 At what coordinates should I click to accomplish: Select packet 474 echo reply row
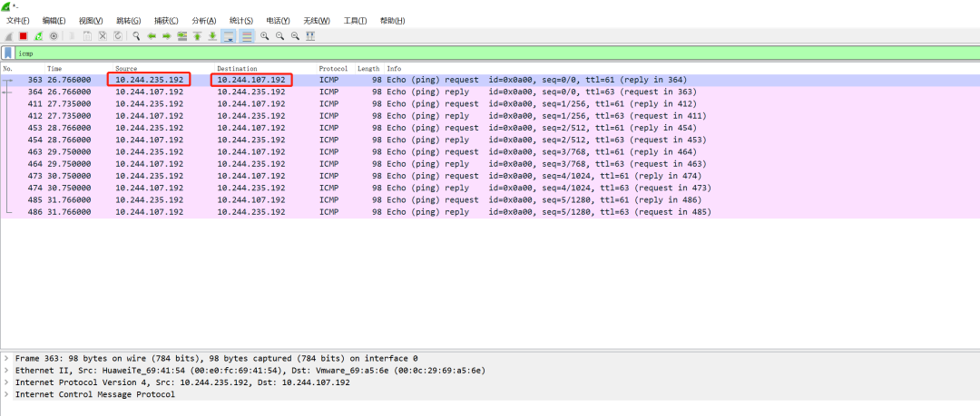click(x=490, y=188)
